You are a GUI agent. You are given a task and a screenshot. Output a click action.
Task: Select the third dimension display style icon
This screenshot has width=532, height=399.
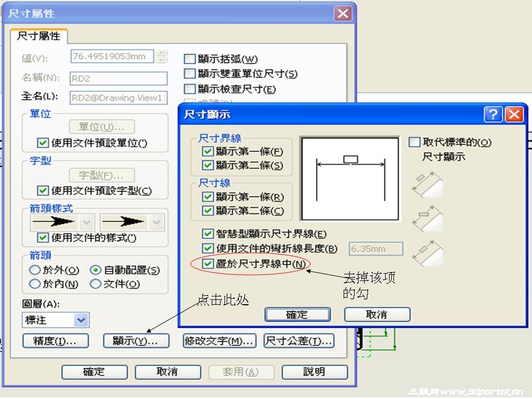tap(428, 253)
